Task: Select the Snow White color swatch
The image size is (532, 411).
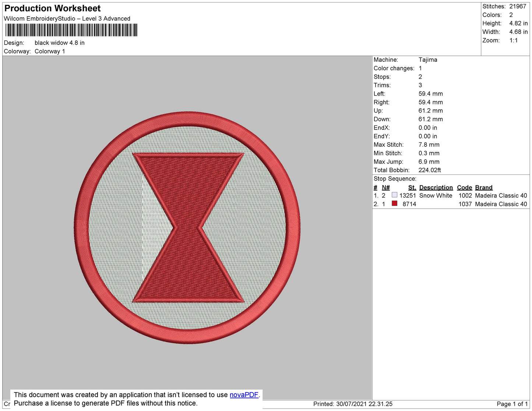Action: 394,195
